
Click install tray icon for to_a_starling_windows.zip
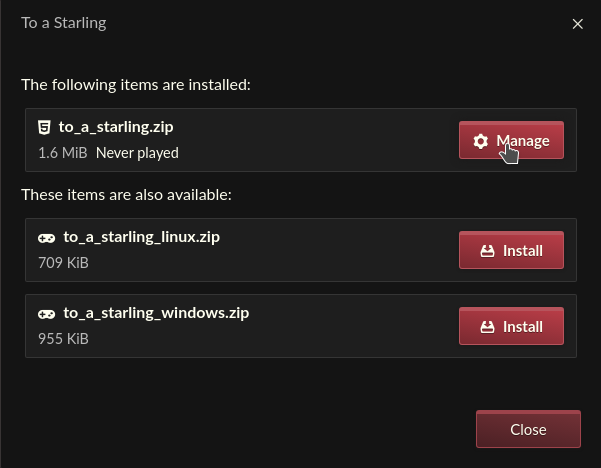(487, 327)
